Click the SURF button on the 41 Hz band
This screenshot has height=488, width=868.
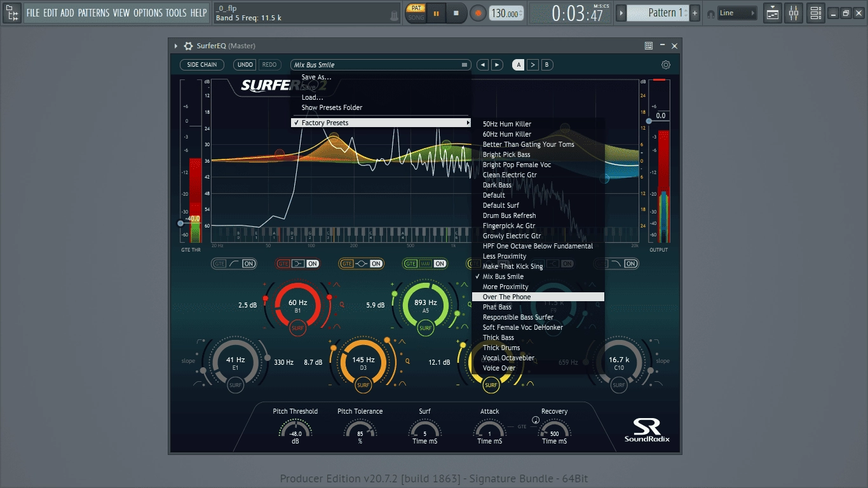pyautogui.click(x=235, y=385)
